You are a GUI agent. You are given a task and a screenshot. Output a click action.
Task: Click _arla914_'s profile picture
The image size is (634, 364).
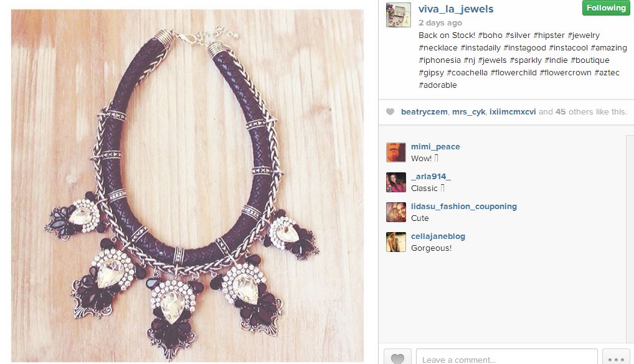(396, 182)
